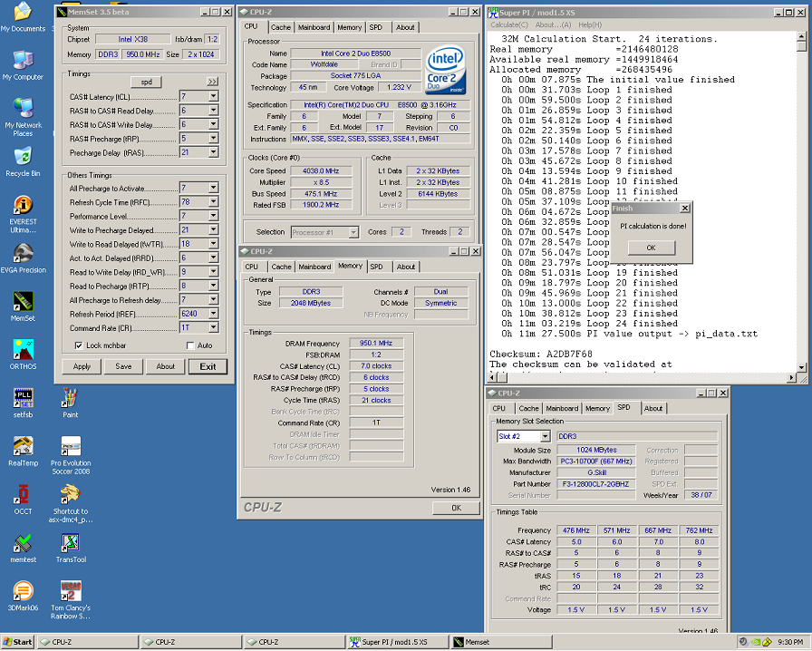The width and height of the screenshot is (812, 651).
Task: Open About(A) menu in Super PI
Action: tap(553, 24)
